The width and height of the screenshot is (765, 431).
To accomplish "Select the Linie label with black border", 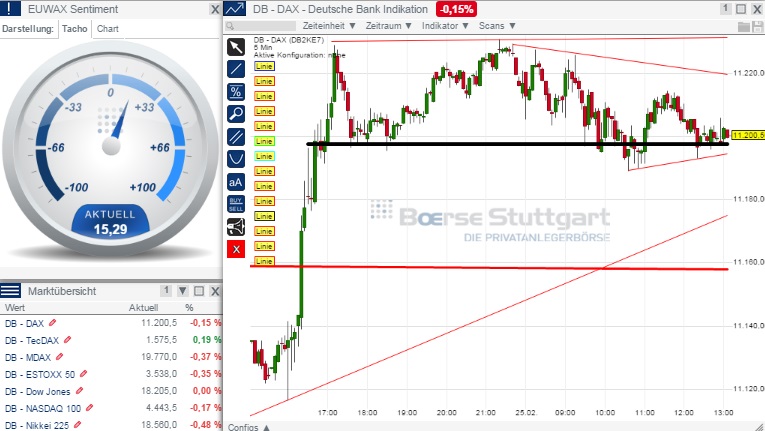I will pos(264,216).
